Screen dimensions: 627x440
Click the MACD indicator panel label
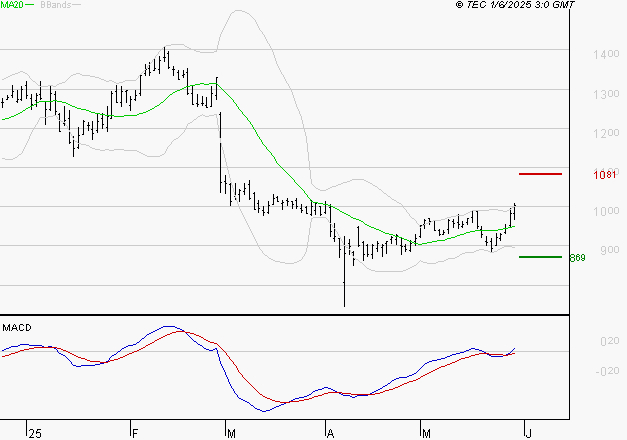17,327
